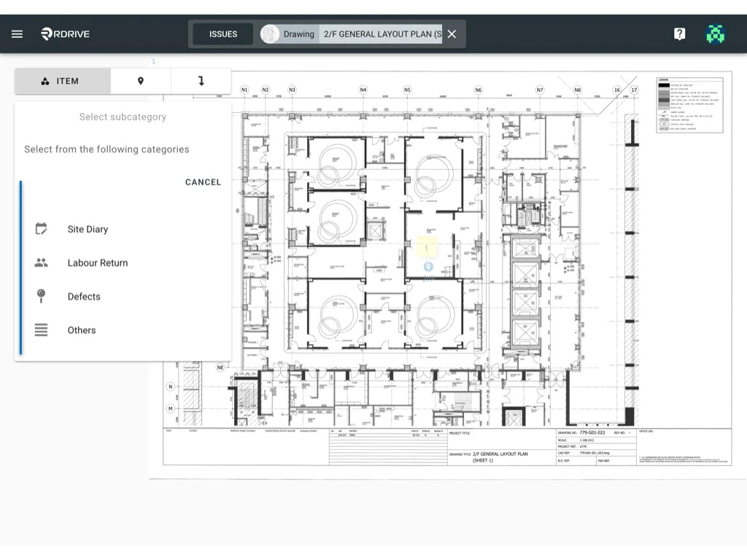Select the Site Diary category
This screenshot has width=747, height=560.
[x=88, y=229]
